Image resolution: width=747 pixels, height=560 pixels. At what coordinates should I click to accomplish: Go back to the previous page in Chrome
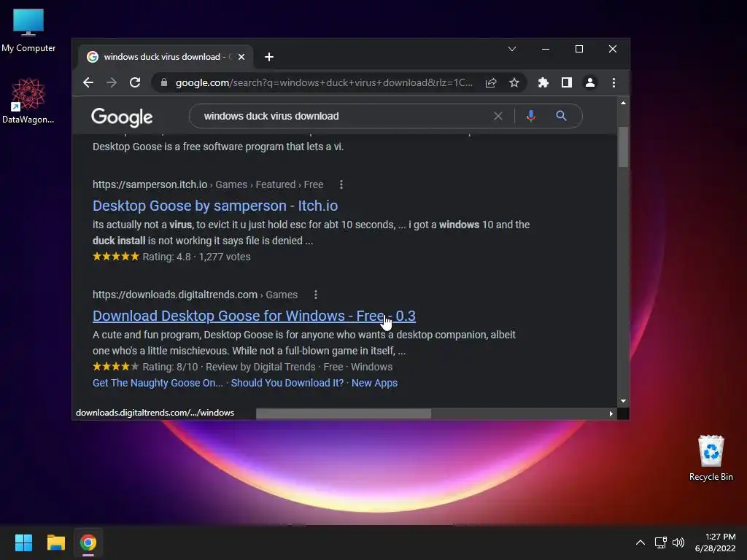(x=88, y=83)
